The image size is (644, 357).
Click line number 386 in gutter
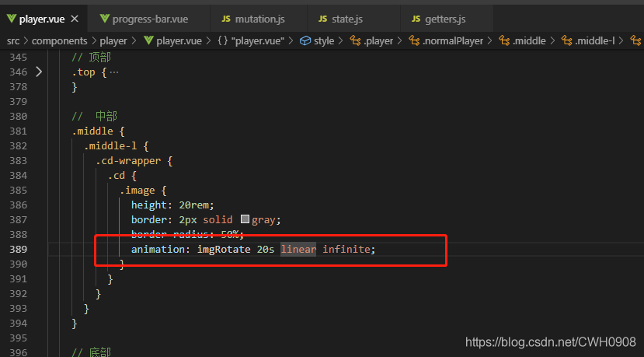[x=19, y=205]
